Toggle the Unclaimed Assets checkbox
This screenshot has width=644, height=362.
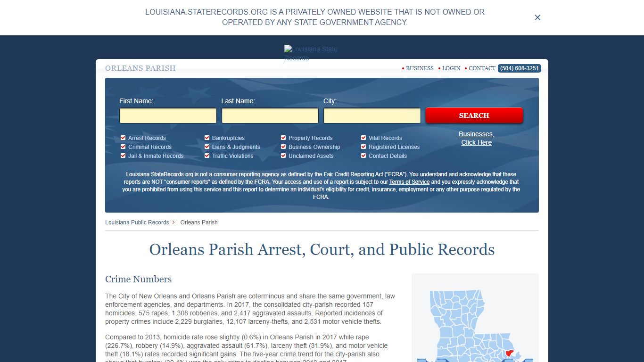tap(283, 156)
